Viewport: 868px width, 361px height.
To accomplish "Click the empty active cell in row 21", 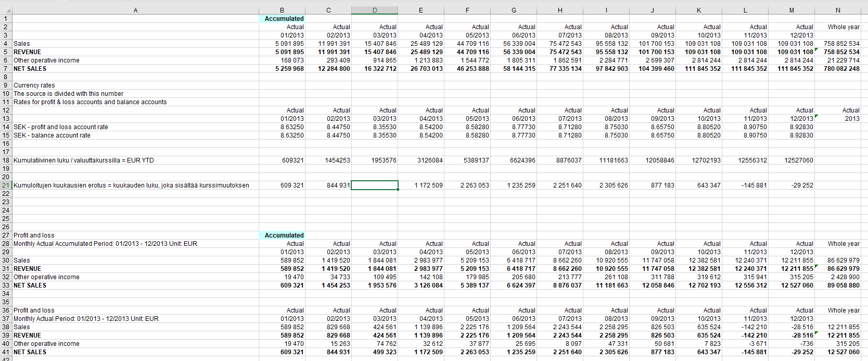I will coord(375,185).
